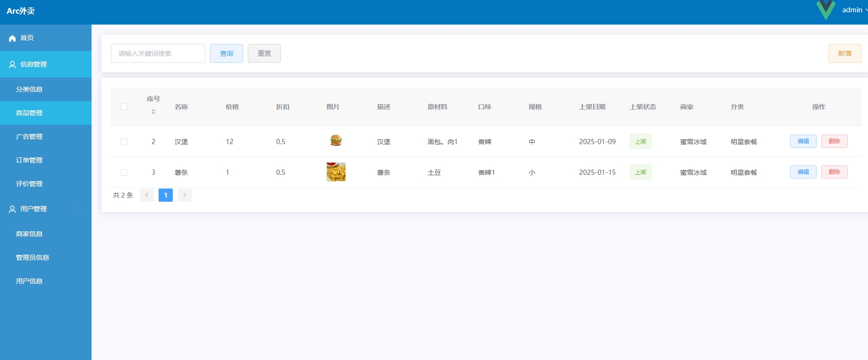Open 广告管理 in the sidebar
Viewport: 868px width, 360px height.
(x=46, y=137)
